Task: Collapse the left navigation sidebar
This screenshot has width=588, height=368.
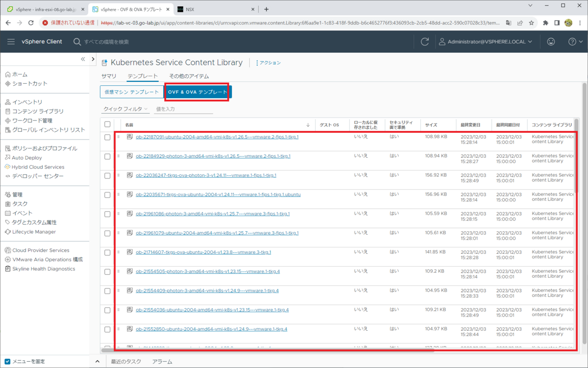Action: [83, 59]
